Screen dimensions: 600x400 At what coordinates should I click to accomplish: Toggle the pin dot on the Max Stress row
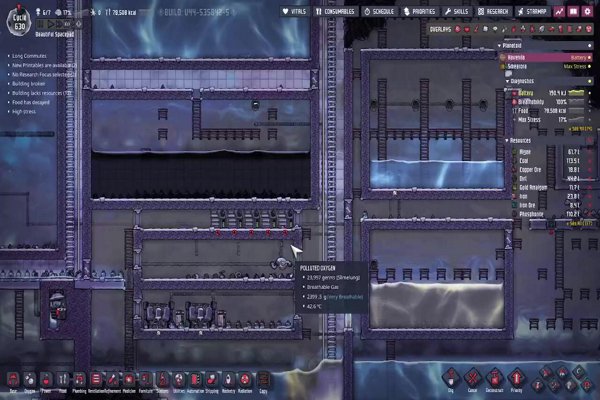pyautogui.click(x=590, y=120)
